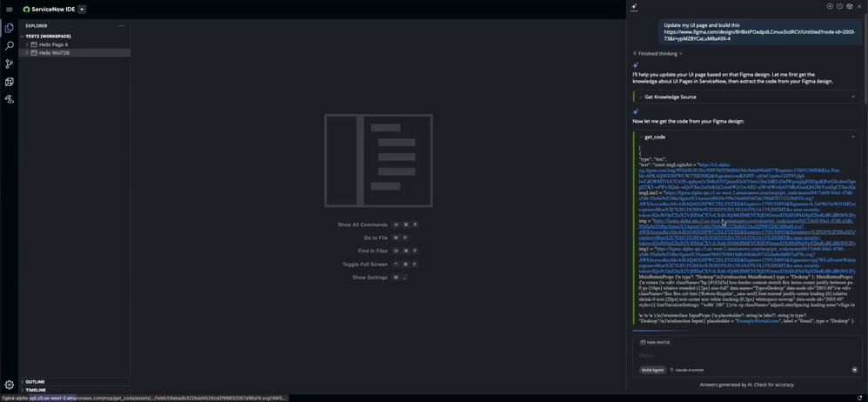
Task: Click the status bar URL preview text
Action: pyautogui.click(x=144, y=399)
